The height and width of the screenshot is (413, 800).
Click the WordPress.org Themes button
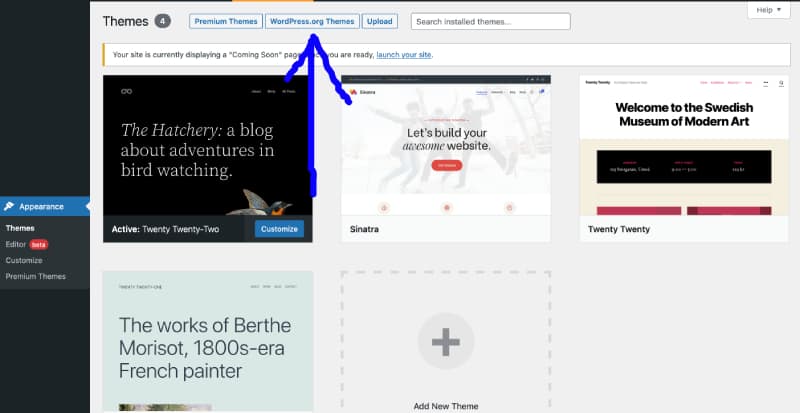pos(312,21)
